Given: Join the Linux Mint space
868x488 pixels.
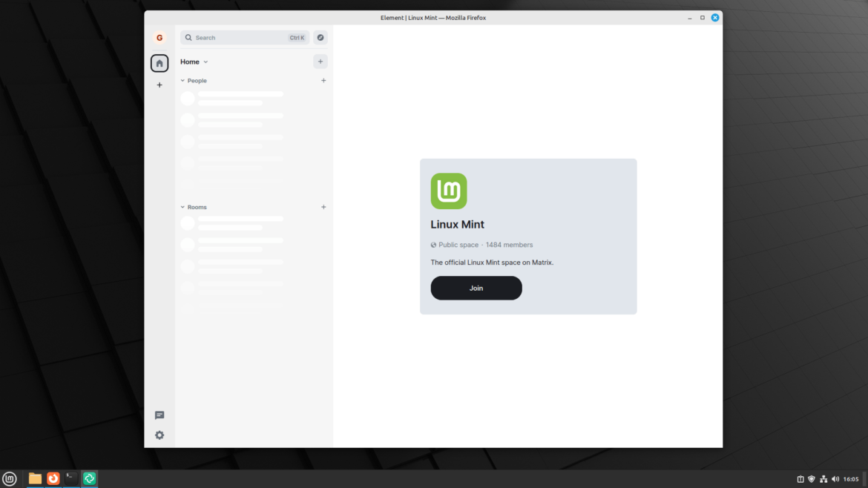Looking at the screenshot, I should [x=476, y=288].
